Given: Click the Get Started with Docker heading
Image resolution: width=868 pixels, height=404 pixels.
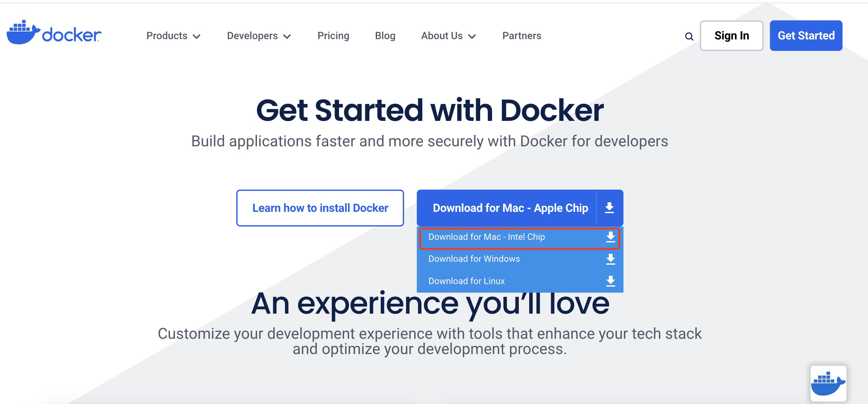Looking at the screenshot, I should click(x=430, y=110).
